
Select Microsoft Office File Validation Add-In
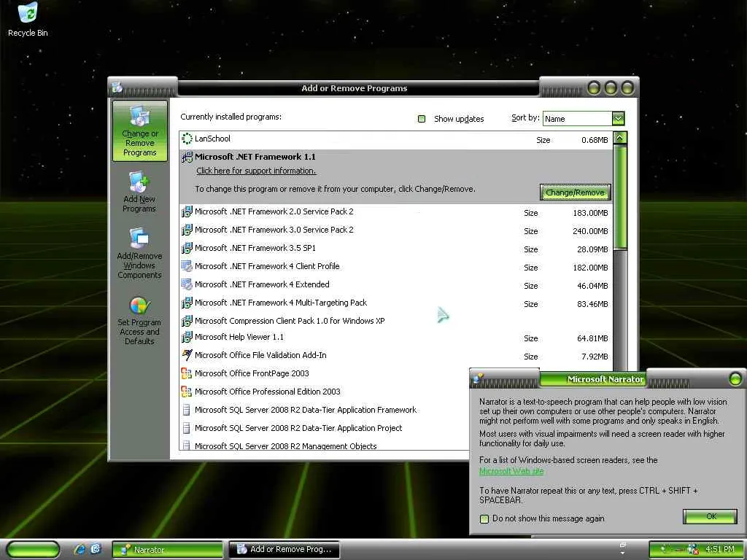pyautogui.click(x=396, y=355)
